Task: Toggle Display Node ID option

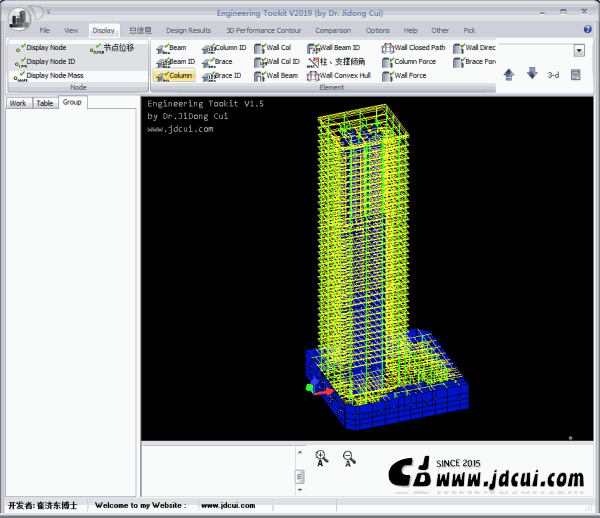Action: click(x=45, y=62)
